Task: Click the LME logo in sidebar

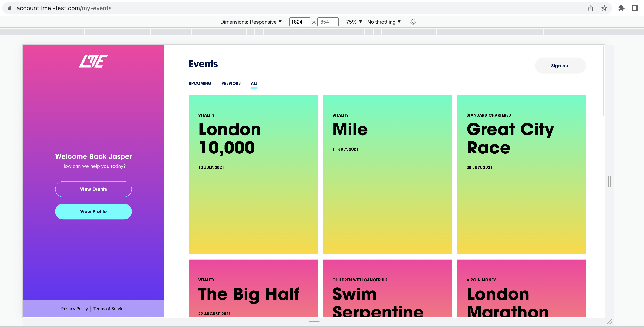Action: [93, 61]
